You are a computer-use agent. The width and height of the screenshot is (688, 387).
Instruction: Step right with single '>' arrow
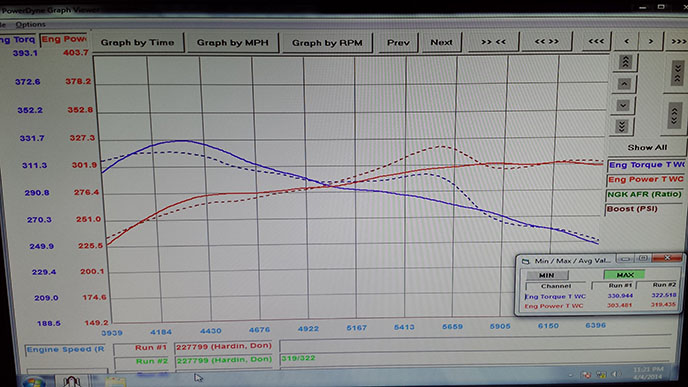coord(651,41)
